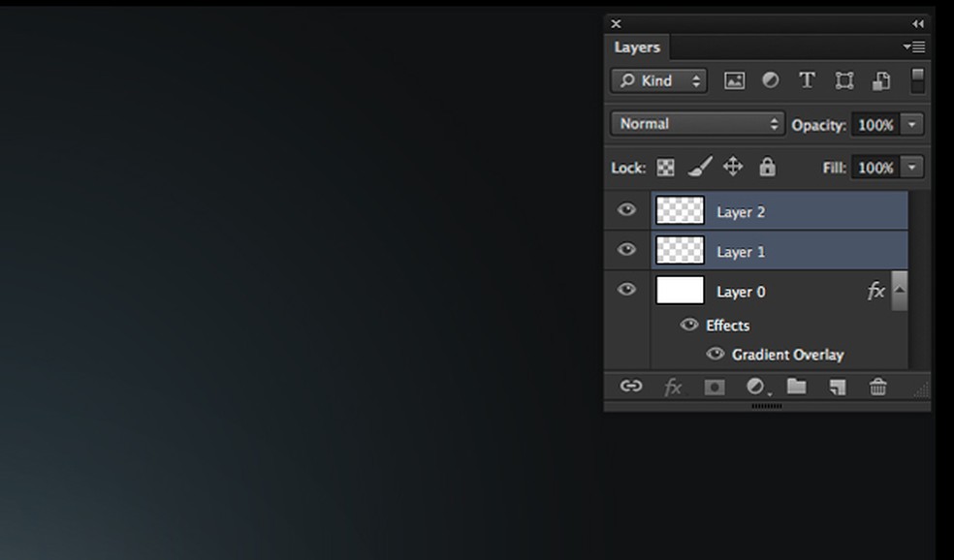
Task: Create new fill or adjustment layer
Action: coord(755,387)
